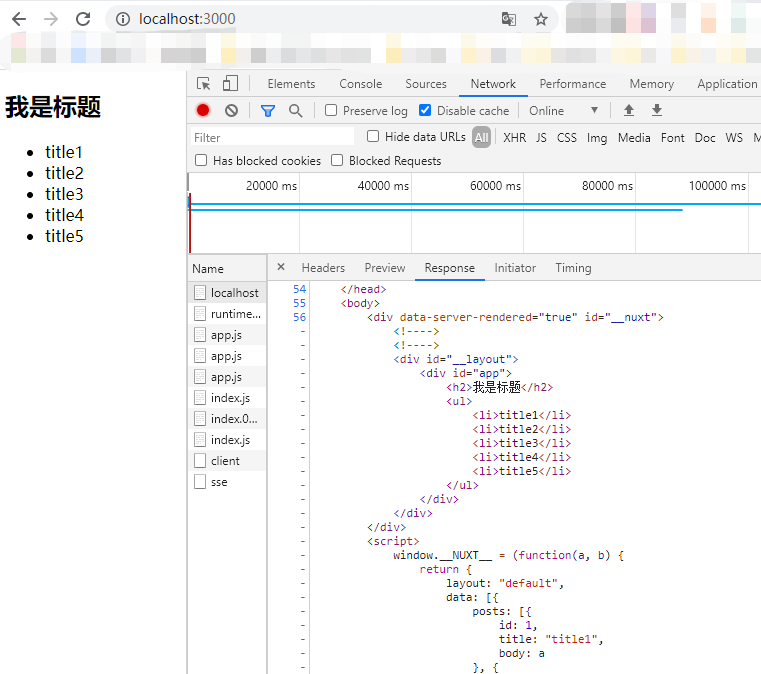Image resolution: width=761 pixels, height=674 pixels.
Task: Check Blocked Requests
Action: 337,160
